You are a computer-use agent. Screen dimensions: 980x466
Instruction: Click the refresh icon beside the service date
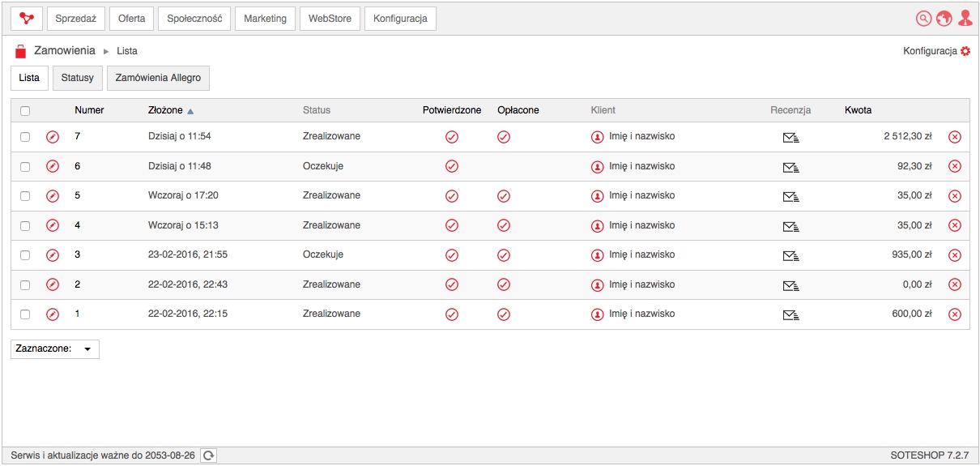(209, 455)
